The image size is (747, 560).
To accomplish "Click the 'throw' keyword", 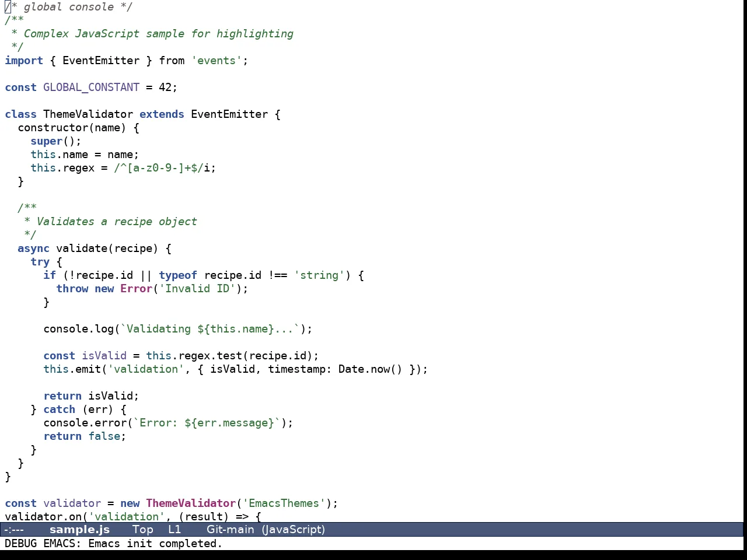I will [x=72, y=289].
